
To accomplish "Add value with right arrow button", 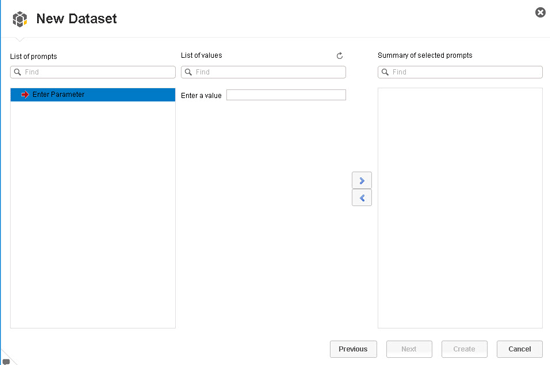I will [x=362, y=181].
